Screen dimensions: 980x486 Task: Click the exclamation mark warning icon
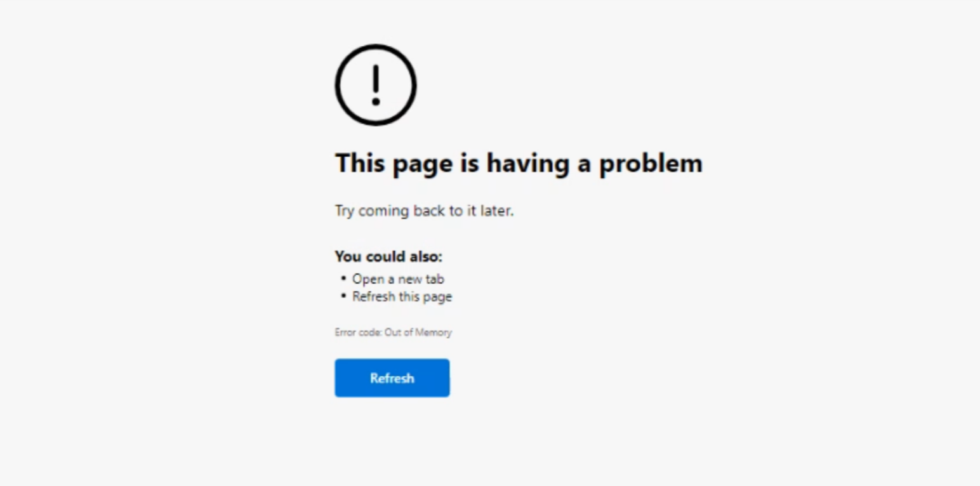click(x=376, y=85)
